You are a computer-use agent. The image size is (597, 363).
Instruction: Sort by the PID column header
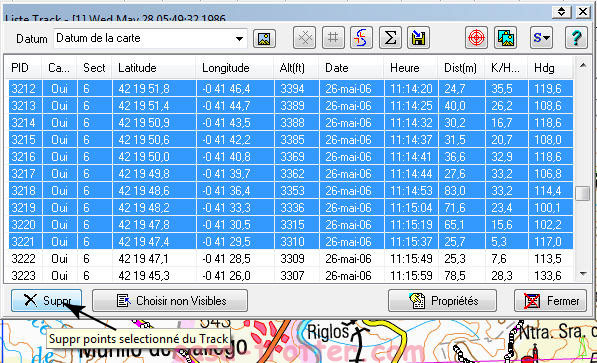[x=25, y=68]
